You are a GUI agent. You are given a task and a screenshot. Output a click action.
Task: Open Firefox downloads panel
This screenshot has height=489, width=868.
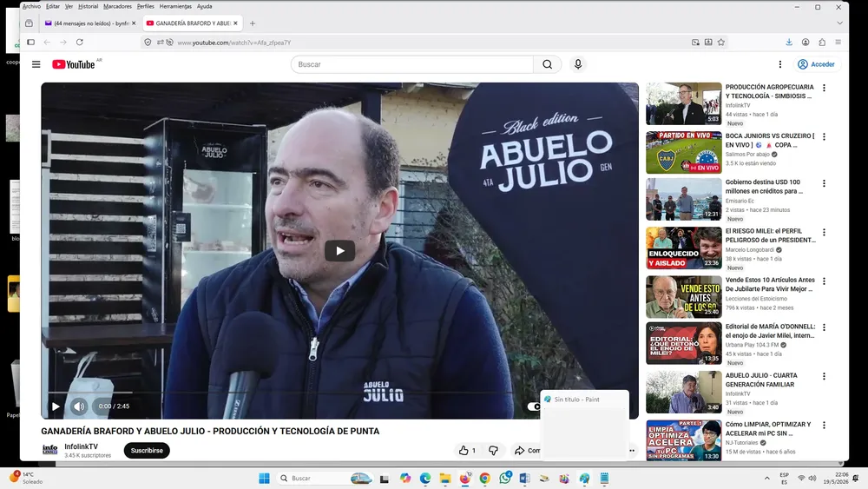click(789, 42)
